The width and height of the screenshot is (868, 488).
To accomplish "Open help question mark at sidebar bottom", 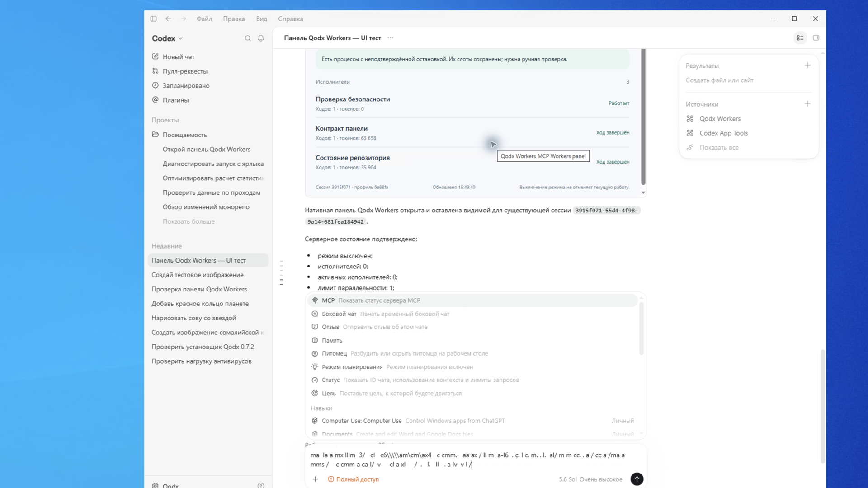I will 261,485.
